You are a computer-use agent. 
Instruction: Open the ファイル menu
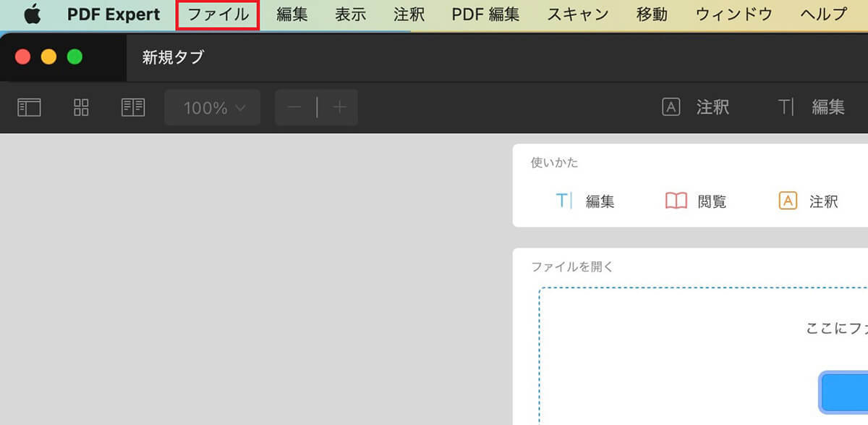click(218, 14)
